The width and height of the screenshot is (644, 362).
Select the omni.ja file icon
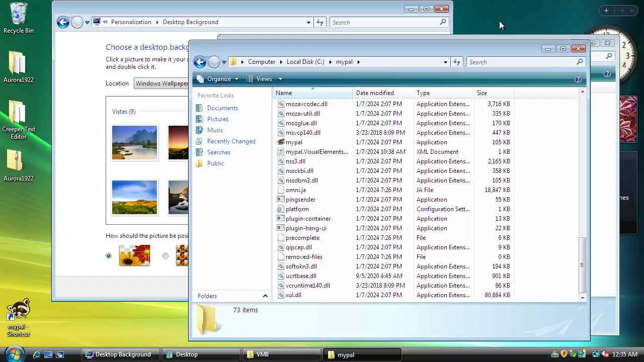point(281,190)
